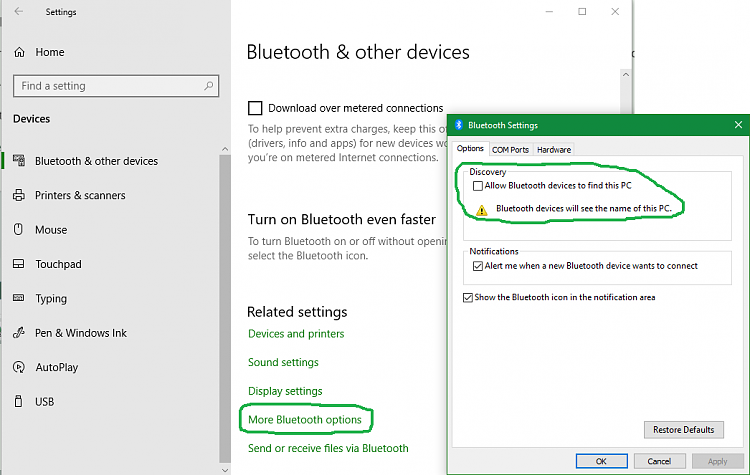Select the Mouse icon in sidebar
This screenshot has height=475, width=750.
(x=18, y=230)
